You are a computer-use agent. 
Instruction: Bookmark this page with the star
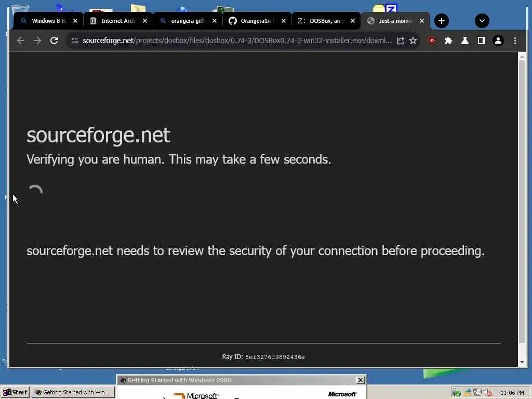(x=413, y=41)
